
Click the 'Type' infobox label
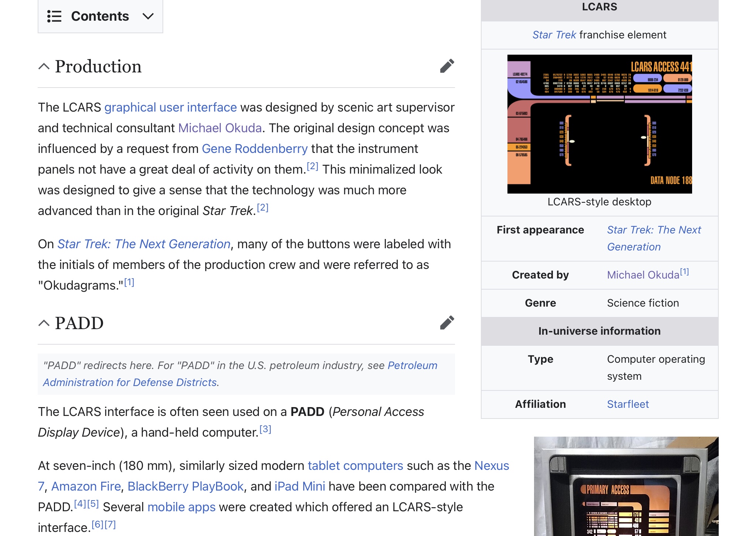point(540,359)
